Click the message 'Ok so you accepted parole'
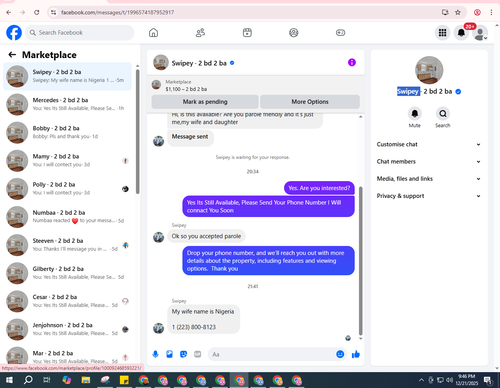 [206, 236]
